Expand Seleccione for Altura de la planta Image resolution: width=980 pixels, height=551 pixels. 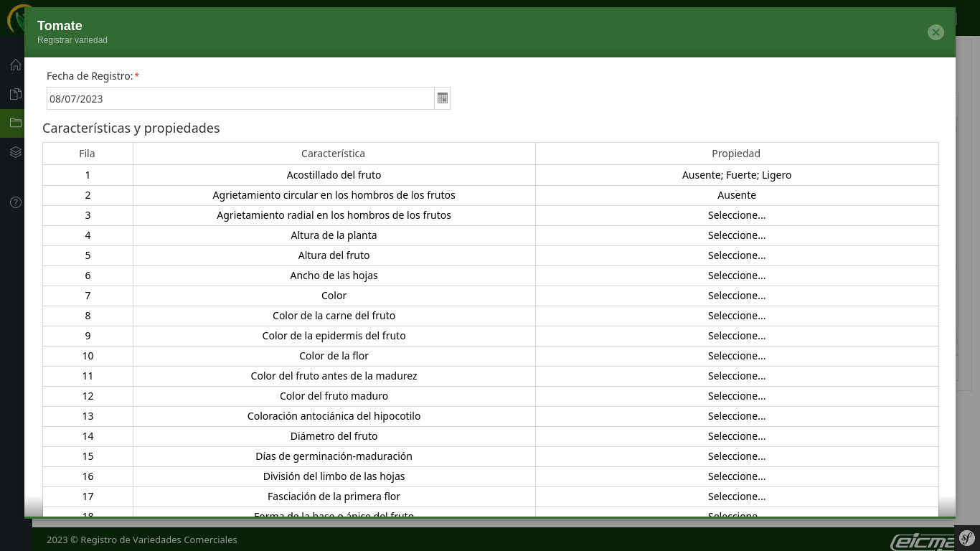click(x=736, y=235)
